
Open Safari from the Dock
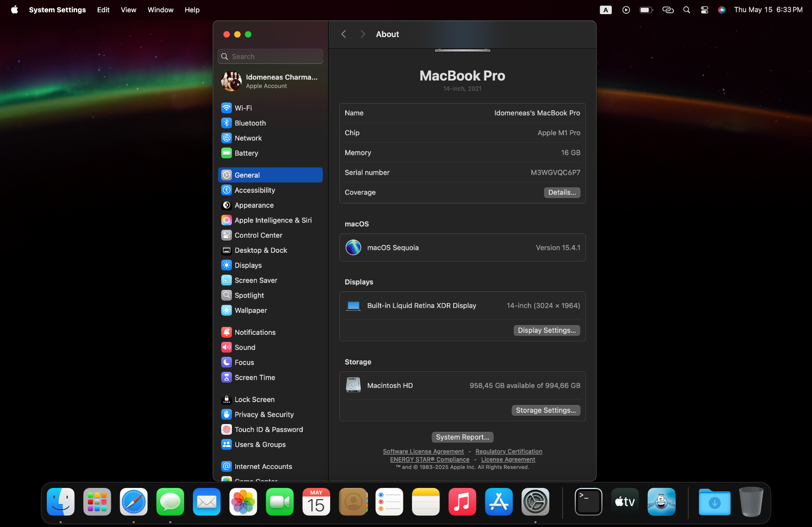tap(134, 502)
